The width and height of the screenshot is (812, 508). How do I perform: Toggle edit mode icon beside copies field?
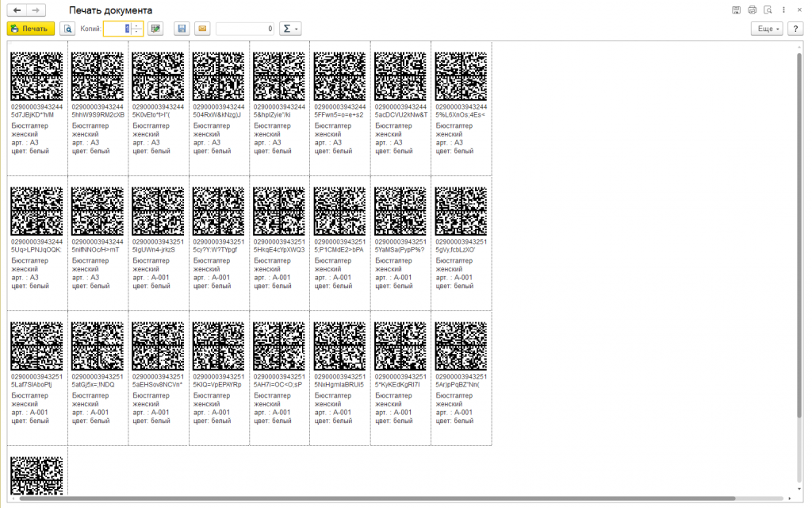coord(155,29)
